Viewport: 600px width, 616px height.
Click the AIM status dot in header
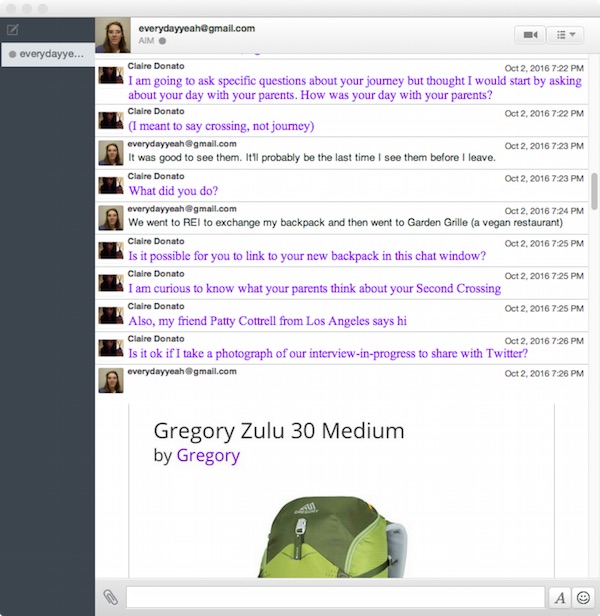click(162, 40)
